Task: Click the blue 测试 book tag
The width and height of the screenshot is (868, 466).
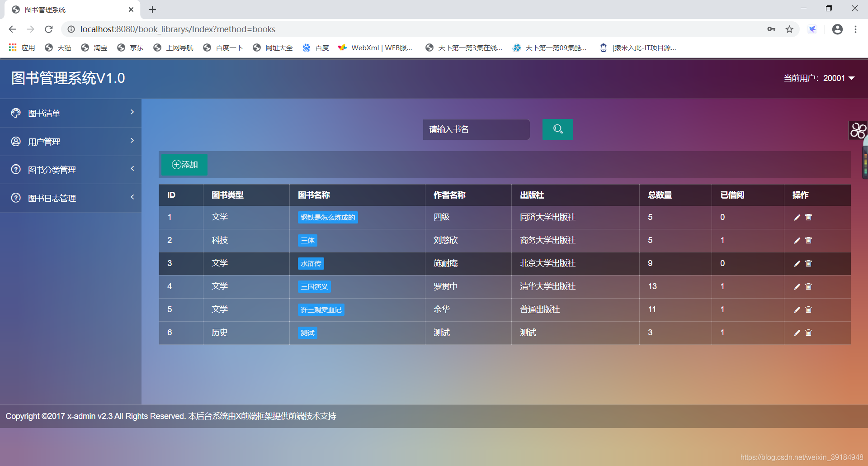Action: coord(307,333)
